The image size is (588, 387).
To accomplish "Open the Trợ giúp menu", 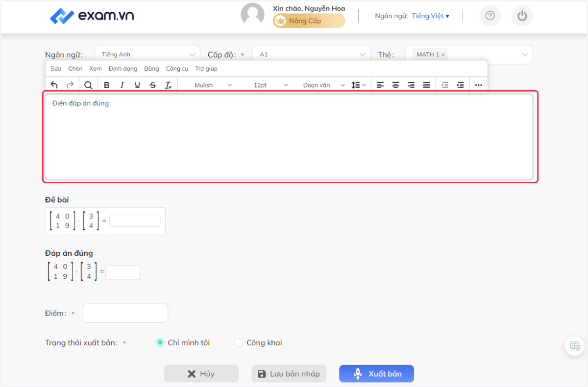I will click(x=206, y=69).
